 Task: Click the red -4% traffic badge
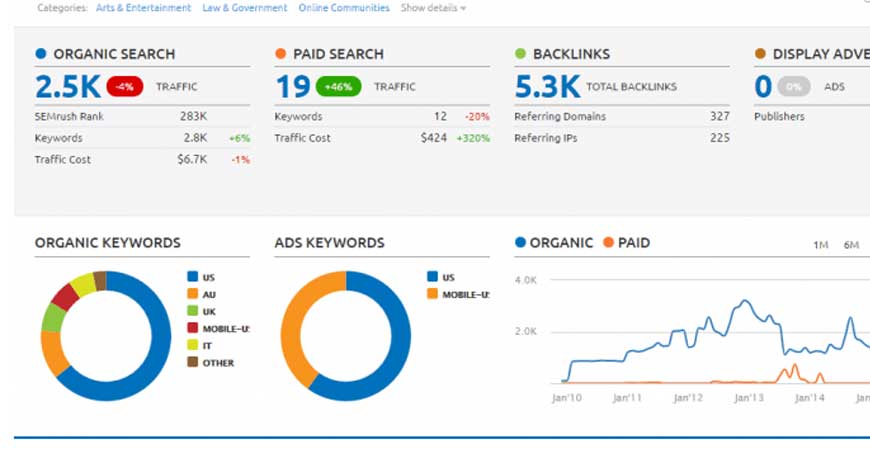point(125,87)
